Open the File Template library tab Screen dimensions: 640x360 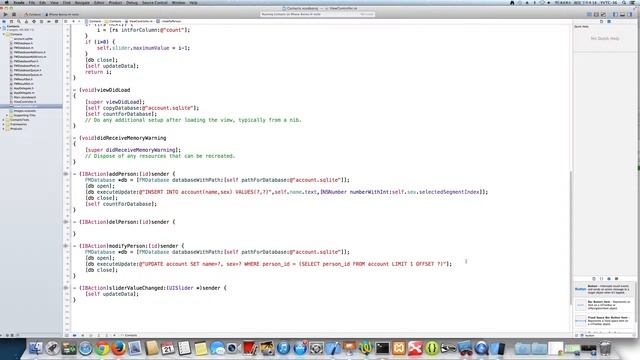tap(594, 278)
